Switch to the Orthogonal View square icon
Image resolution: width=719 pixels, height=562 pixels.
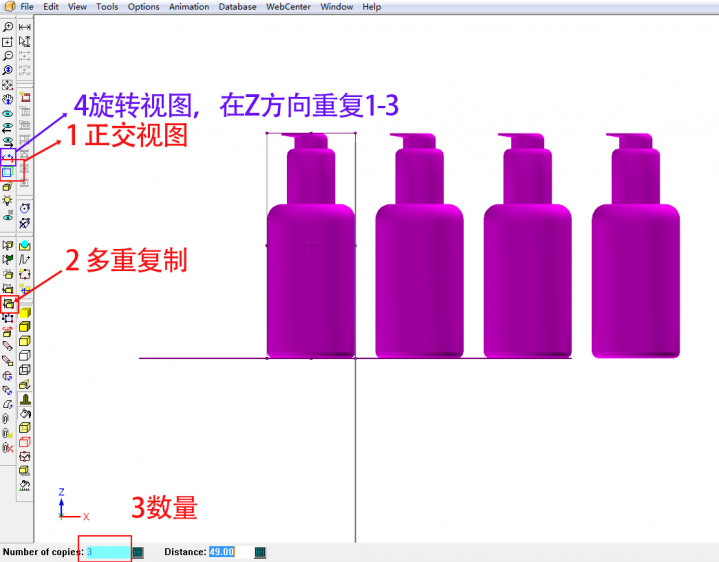tap(8, 172)
